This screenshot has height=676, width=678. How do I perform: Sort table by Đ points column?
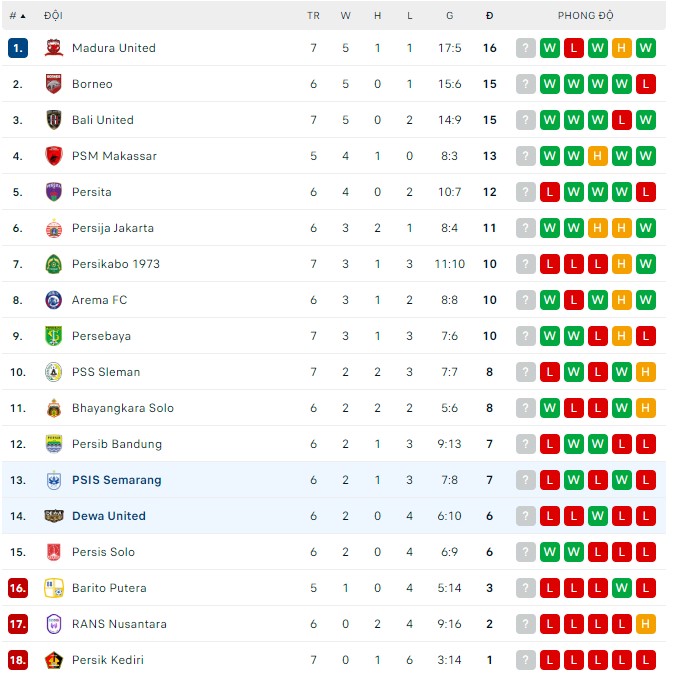[489, 16]
